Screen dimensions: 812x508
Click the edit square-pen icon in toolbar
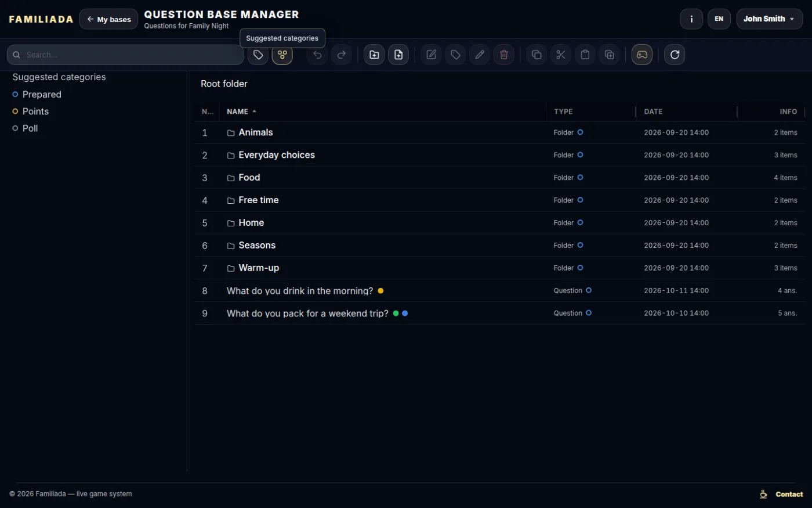tap(431, 55)
